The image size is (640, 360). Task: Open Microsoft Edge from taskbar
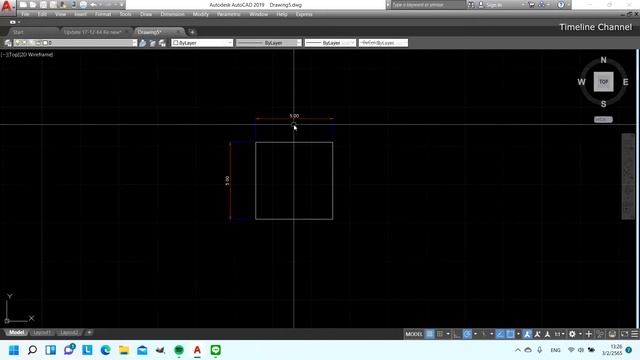tap(105, 350)
